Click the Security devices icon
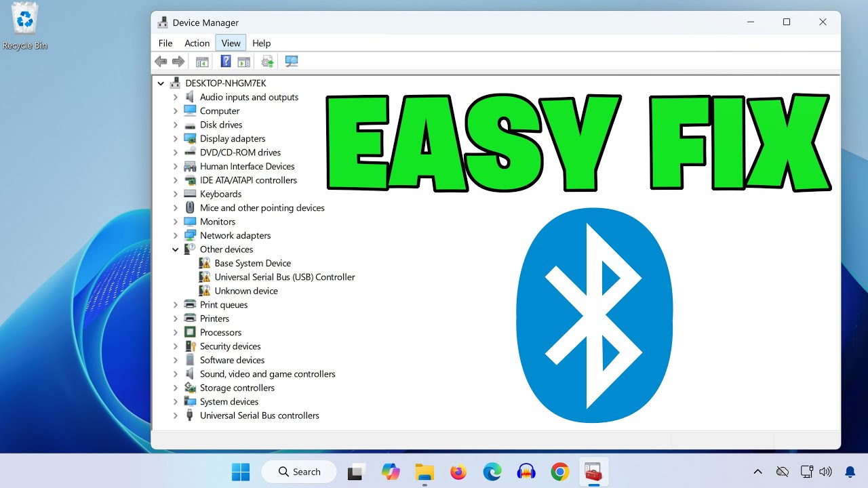This screenshot has width=868, height=488. [190, 346]
